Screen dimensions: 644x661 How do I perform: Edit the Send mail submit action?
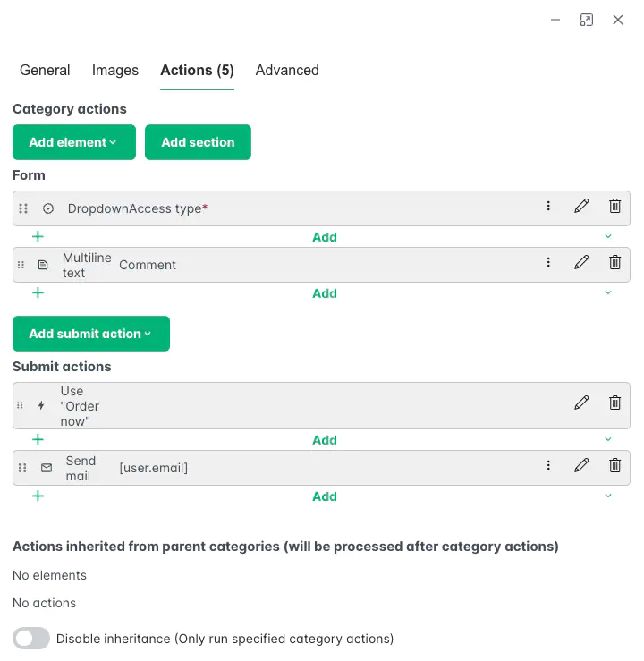pyautogui.click(x=581, y=465)
